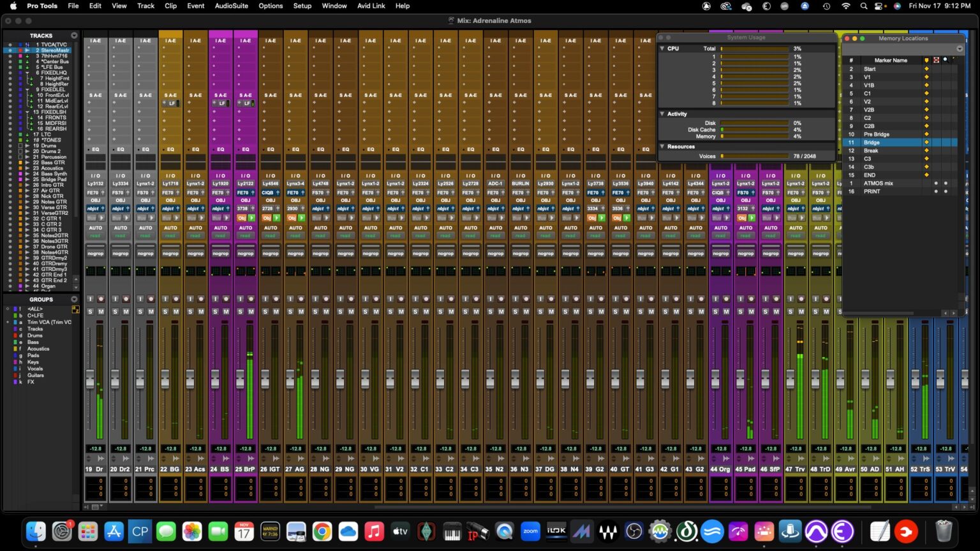Collapse the CPU section in System Usage

(x=662, y=48)
